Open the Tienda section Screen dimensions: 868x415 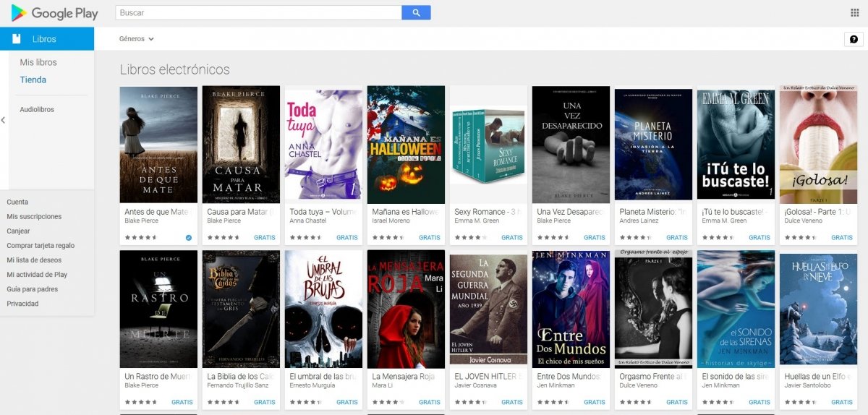point(33,80)
